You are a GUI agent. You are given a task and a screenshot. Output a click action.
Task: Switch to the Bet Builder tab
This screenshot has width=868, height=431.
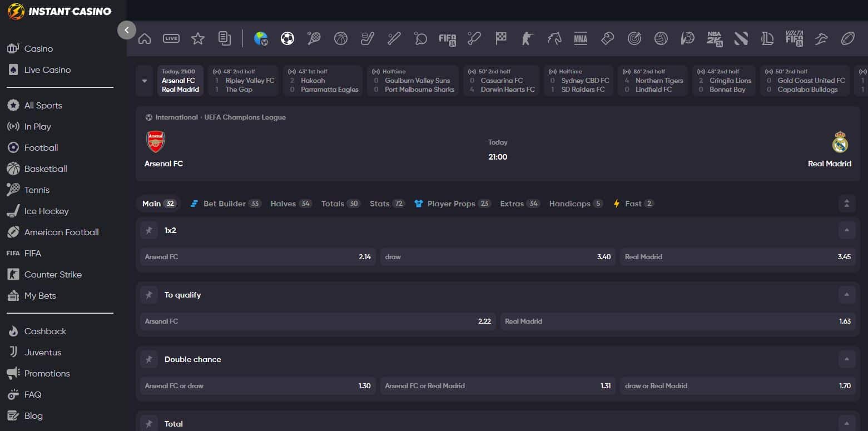(225, 204)
